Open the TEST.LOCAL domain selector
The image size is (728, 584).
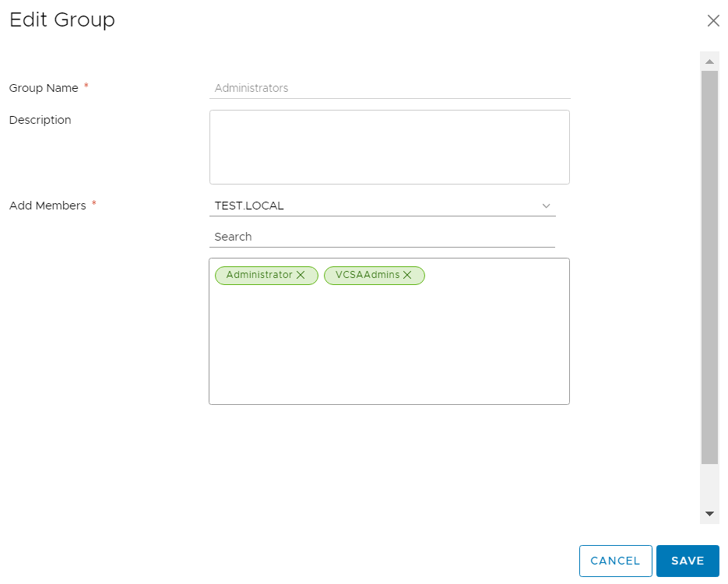[x=382, y=206]
